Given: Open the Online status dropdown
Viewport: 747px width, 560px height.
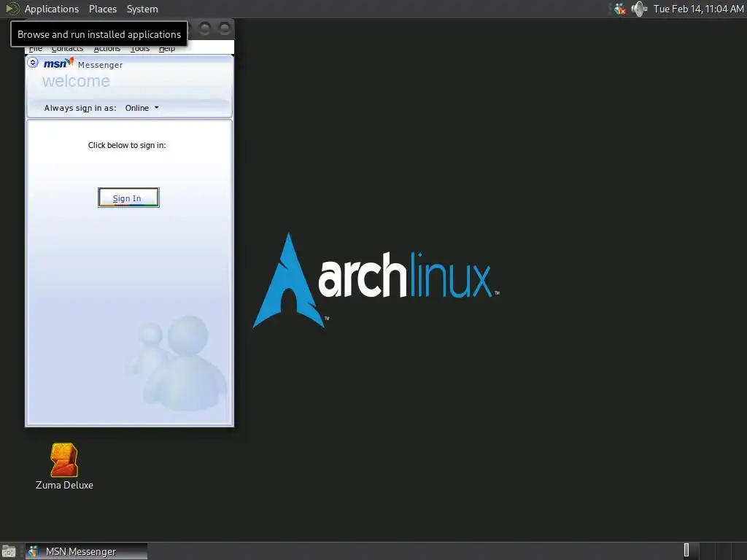Looking at the screenshot, I should point(142,108).
